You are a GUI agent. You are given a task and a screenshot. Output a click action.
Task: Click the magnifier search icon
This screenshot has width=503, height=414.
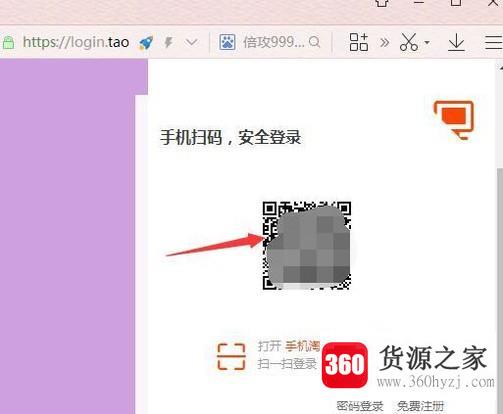pyautogui.click(x=314, y=42)
